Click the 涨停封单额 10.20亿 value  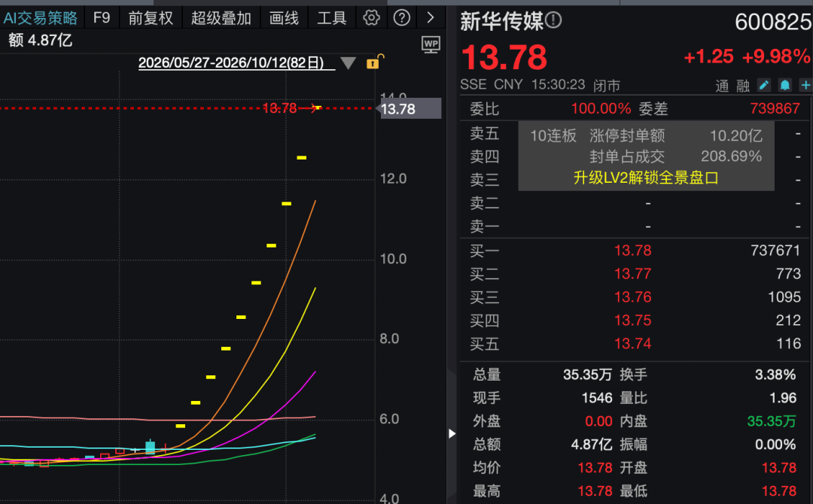tap(736, 136)
